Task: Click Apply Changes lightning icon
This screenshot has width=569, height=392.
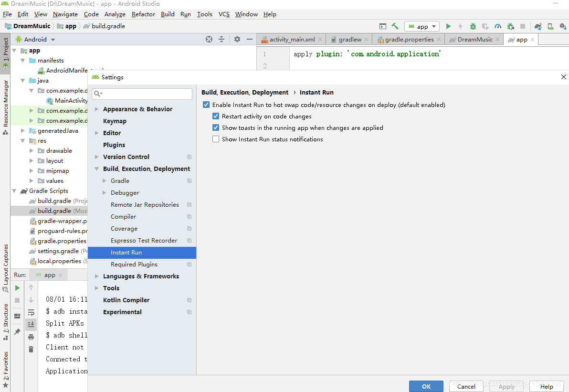Action: click(461, 26)
